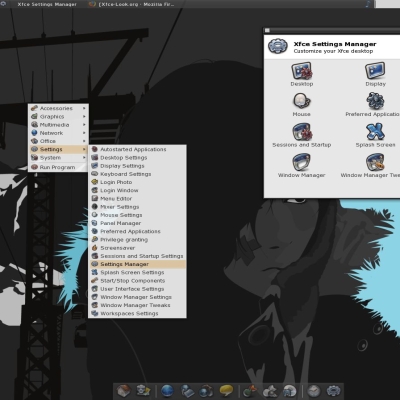Select Preferred Applications in the submenu
400x400 pixels.
point(138,231)
